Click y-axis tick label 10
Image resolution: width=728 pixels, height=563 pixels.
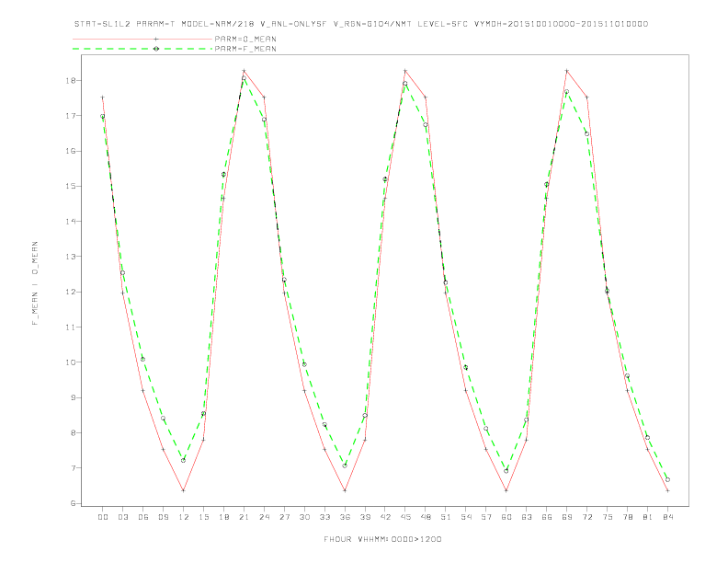[x=71, y=362]
